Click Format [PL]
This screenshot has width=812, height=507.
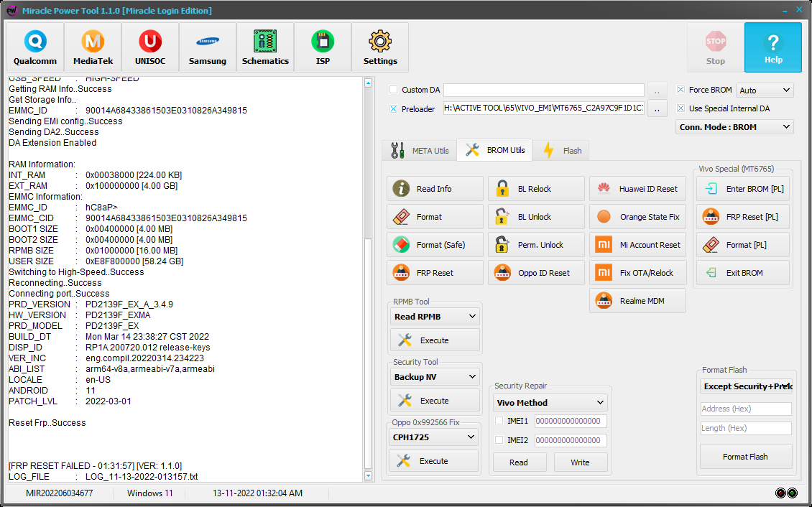pos(743,245)
